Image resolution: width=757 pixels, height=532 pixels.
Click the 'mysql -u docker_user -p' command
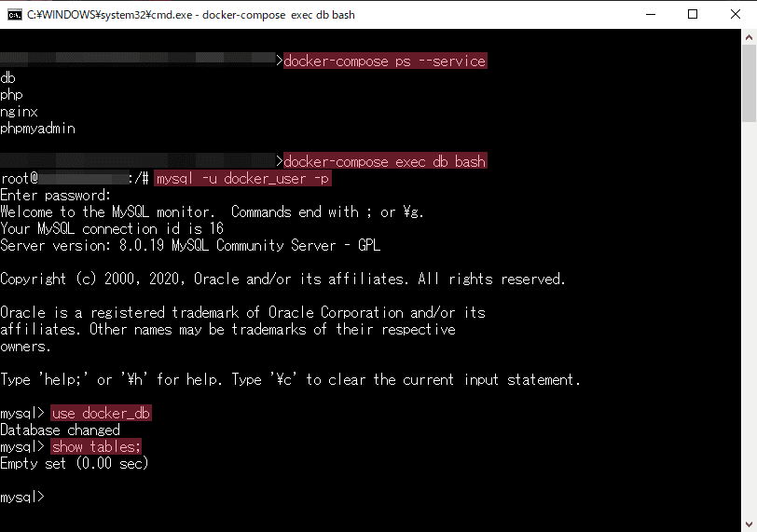[242, 179]
